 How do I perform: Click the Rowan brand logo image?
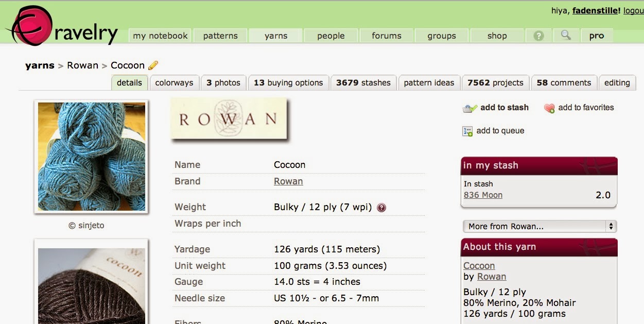229,118
